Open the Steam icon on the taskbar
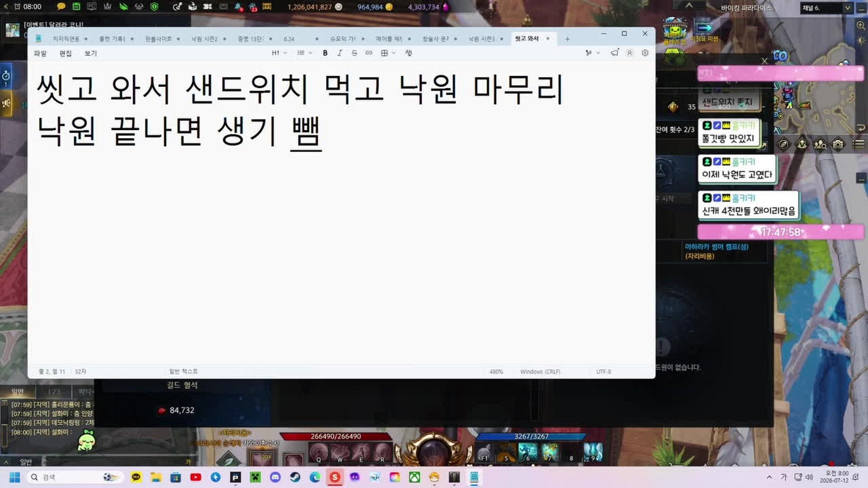The height and width of the screenshot is (488, 868). (295, 477)
